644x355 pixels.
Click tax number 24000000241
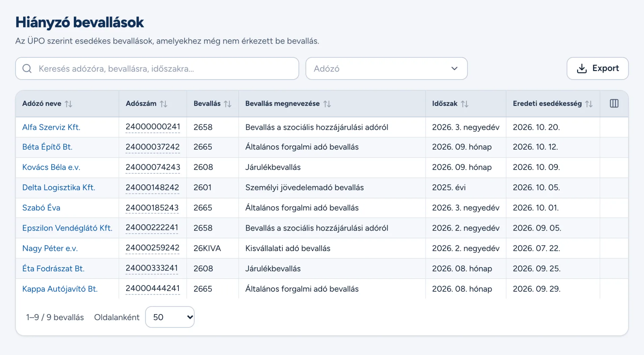point(153,127)
